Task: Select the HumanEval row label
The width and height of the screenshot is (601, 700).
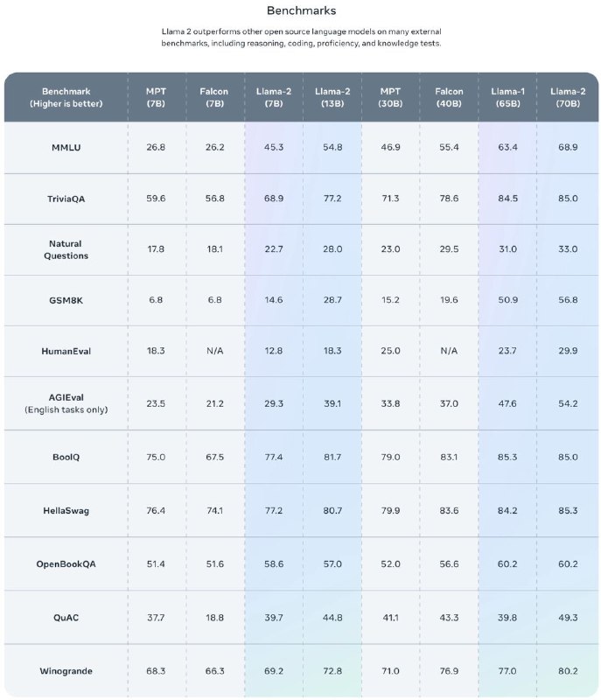Action: pyautogui.click(x=66, y=352)
